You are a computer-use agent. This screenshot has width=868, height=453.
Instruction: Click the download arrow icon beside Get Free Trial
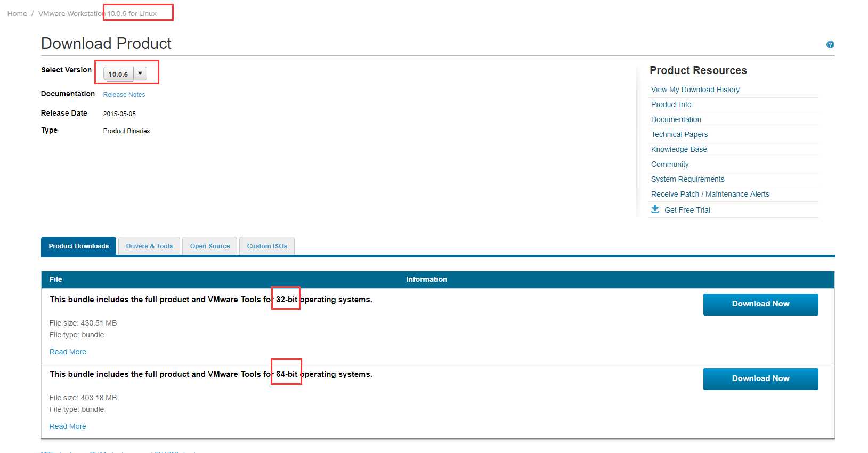[655, 209]
